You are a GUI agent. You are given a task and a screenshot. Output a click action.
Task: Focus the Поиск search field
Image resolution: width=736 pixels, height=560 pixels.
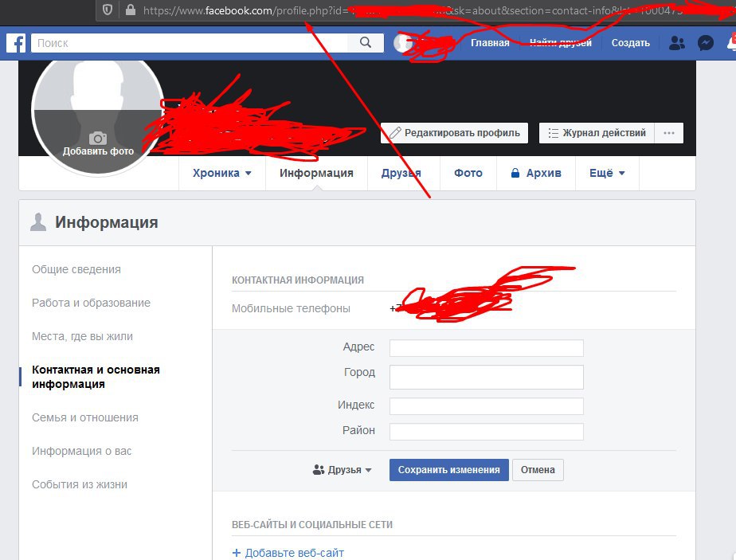(x=190, y=43)
